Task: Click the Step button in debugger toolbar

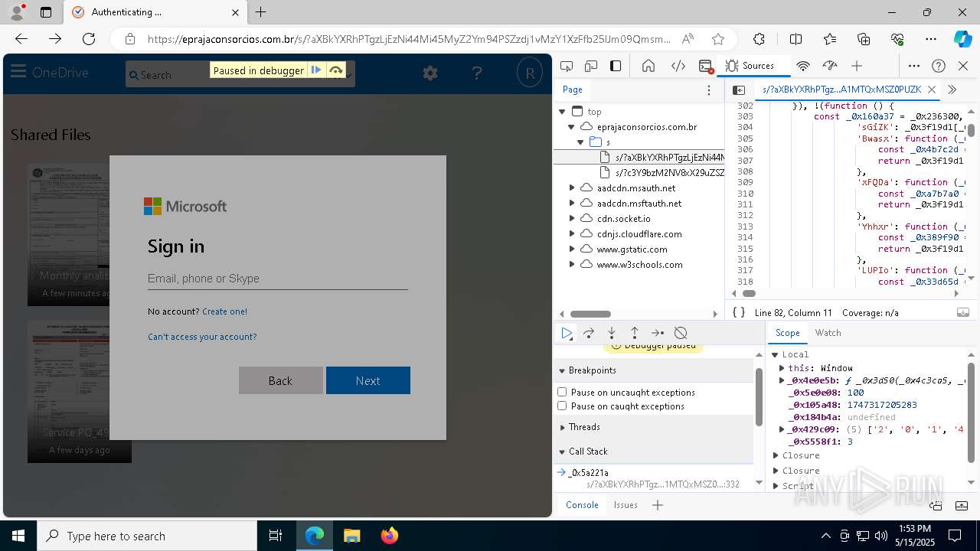Action: (658, 333)
